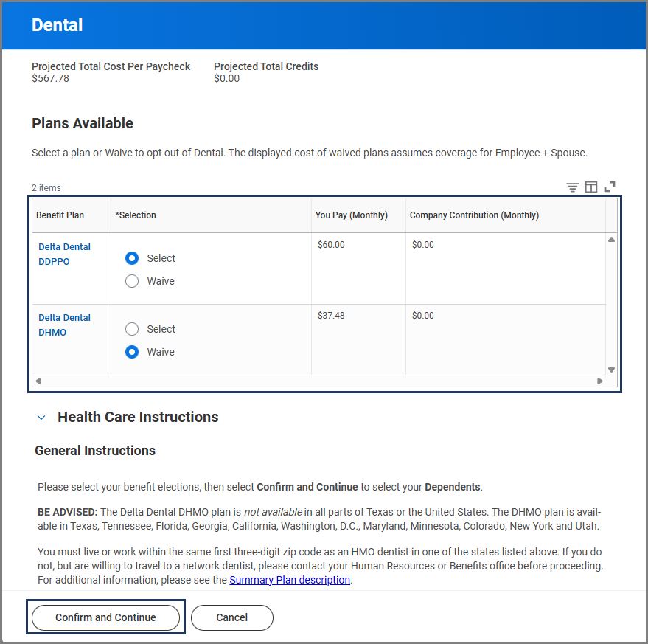Cancel the dental enrollment
648x644 pixels.
click(x=231, y=617)
